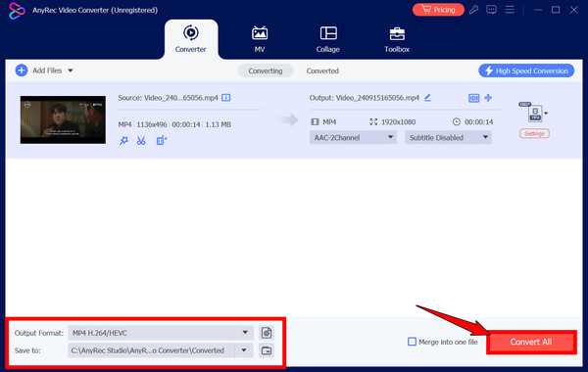Expand the Add Files dropdown arrow

point(71,70)
